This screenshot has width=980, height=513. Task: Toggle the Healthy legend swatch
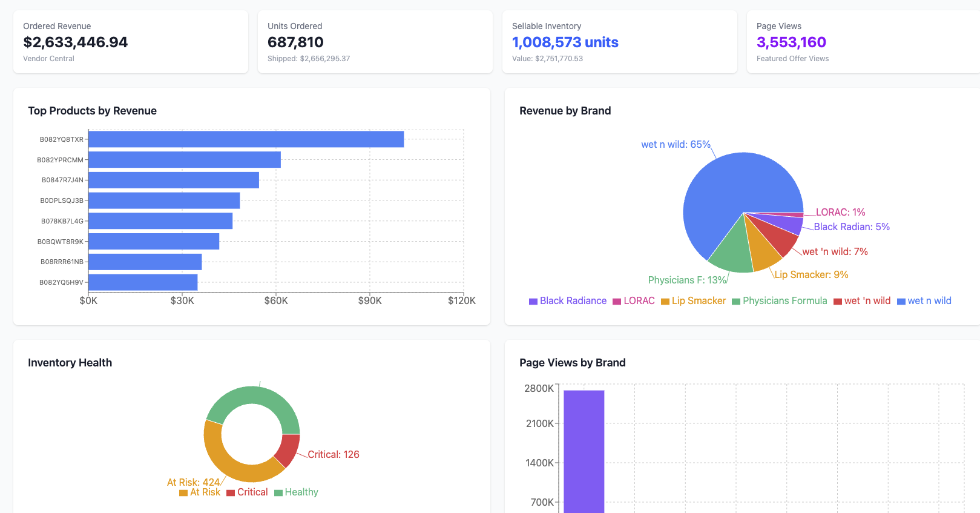278,493
